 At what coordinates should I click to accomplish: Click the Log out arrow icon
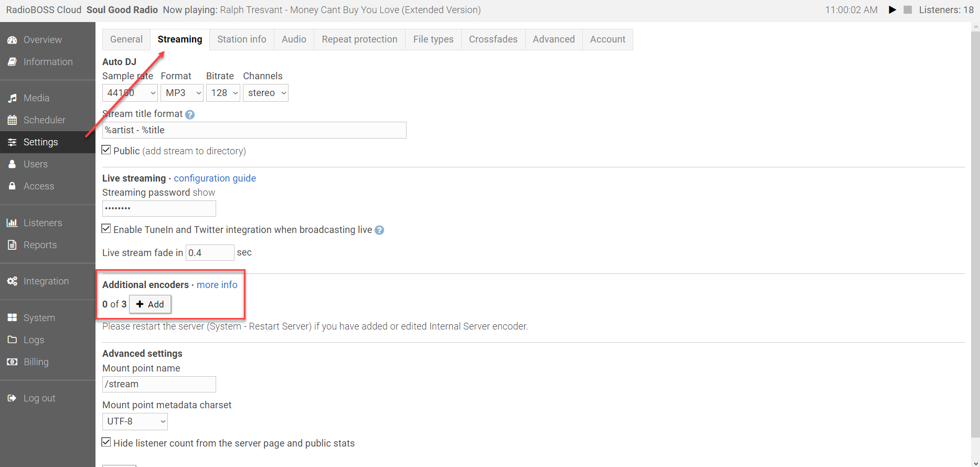point(12,398)
